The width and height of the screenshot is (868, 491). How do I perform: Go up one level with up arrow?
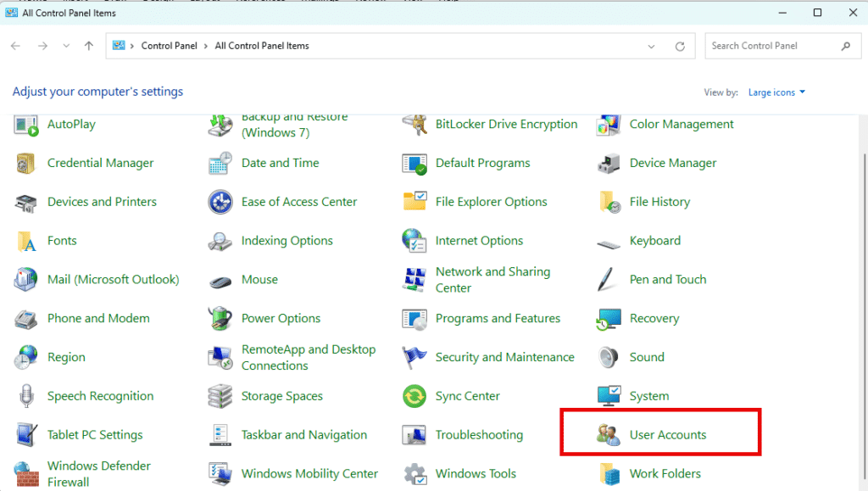[x=88, y=46]
